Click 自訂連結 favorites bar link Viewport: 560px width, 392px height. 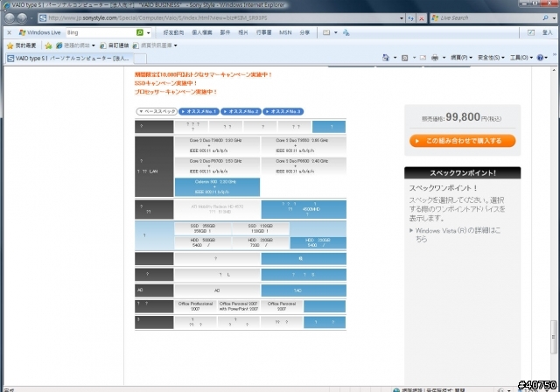click(x=115, y=45)
